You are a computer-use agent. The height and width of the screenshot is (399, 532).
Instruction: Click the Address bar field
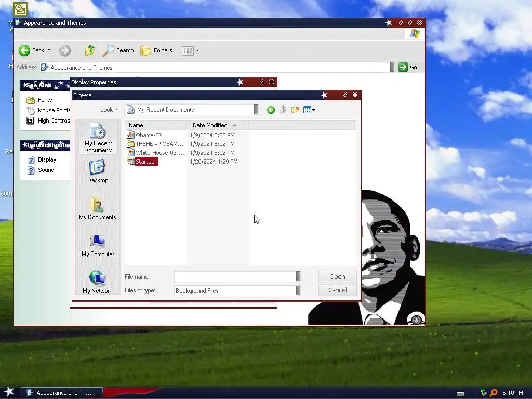[x=215, y=67]
